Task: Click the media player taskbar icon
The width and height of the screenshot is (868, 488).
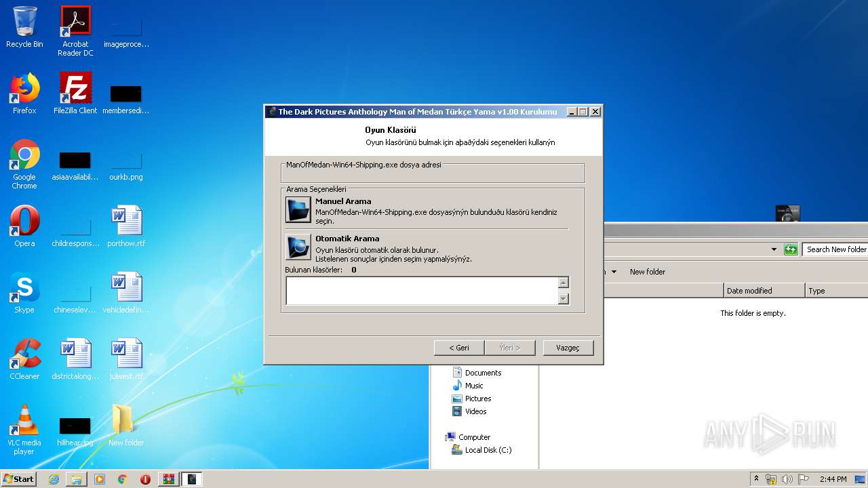Action: 100,479
